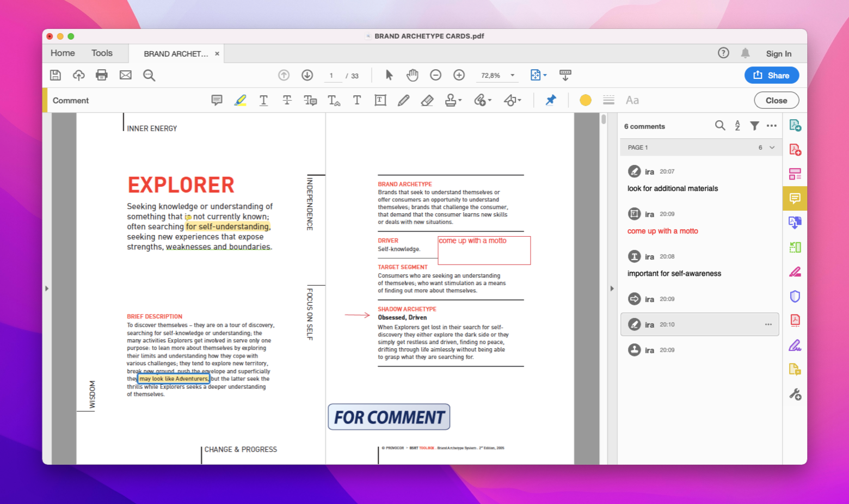Open the Home tab
Image resolution: width=849 pixels, height=504 pixels.
[62, 53]
